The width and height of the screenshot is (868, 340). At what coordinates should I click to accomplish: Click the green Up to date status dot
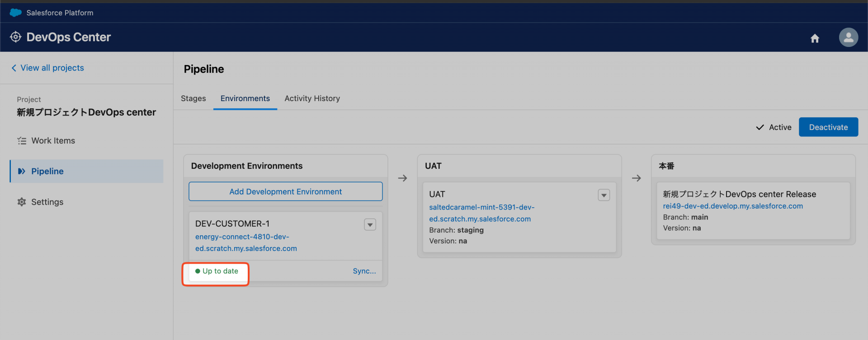(198, 271)
